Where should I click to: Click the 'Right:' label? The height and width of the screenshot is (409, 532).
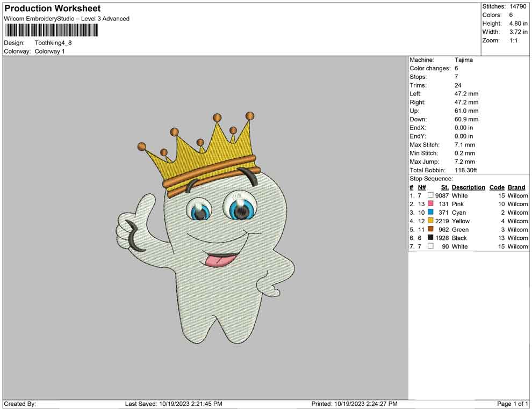(418, 102)
